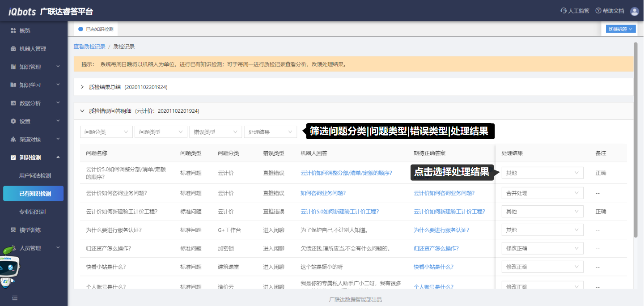Click the 机器人管理 robot icon
This screenshot has width=644, height=306.
(13, 49)
